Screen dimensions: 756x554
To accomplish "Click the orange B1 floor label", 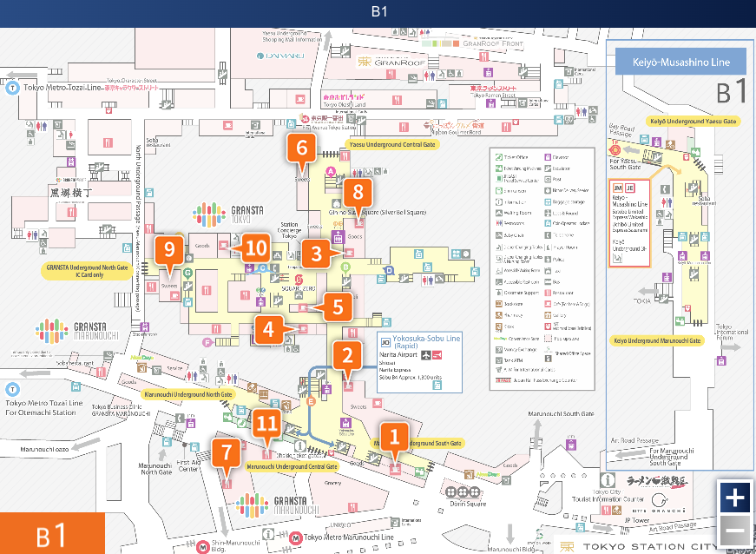I will [x=52, y=533].
